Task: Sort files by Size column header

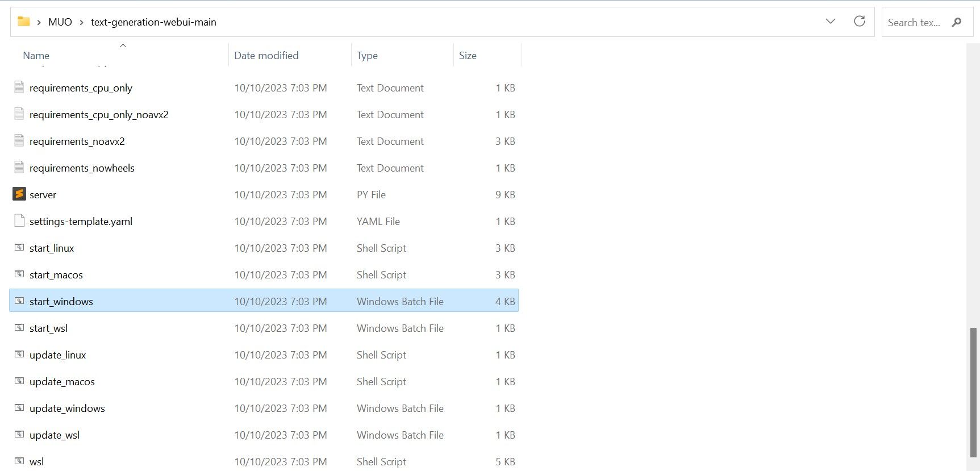Action: point(468,55)
